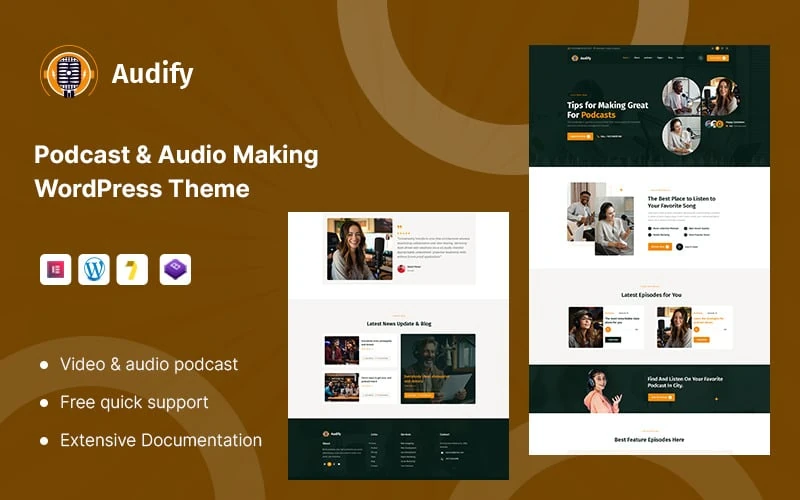
Task: Open second episode thumbnail of smiling woman
Action: point(674,327)
